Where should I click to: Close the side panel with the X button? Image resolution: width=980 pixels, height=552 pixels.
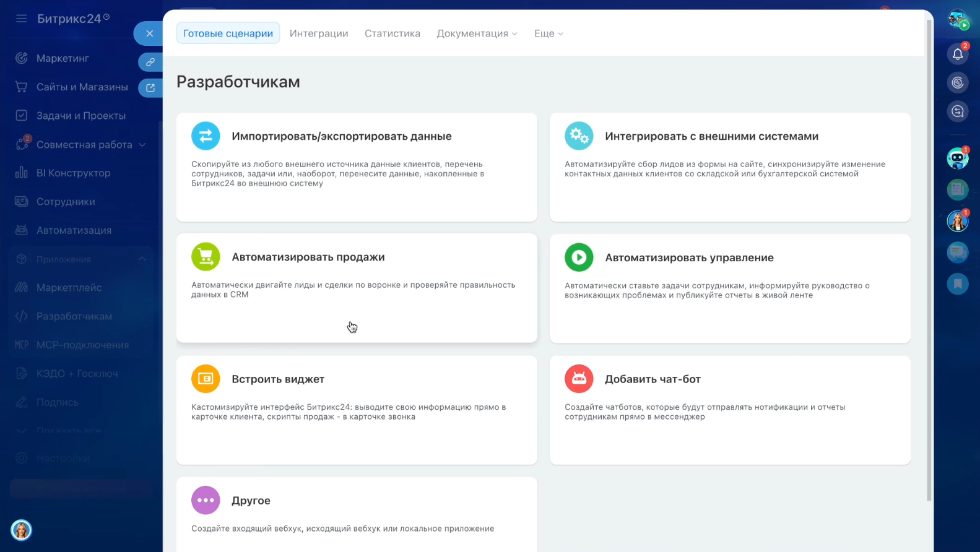click(x=149, y=33)
